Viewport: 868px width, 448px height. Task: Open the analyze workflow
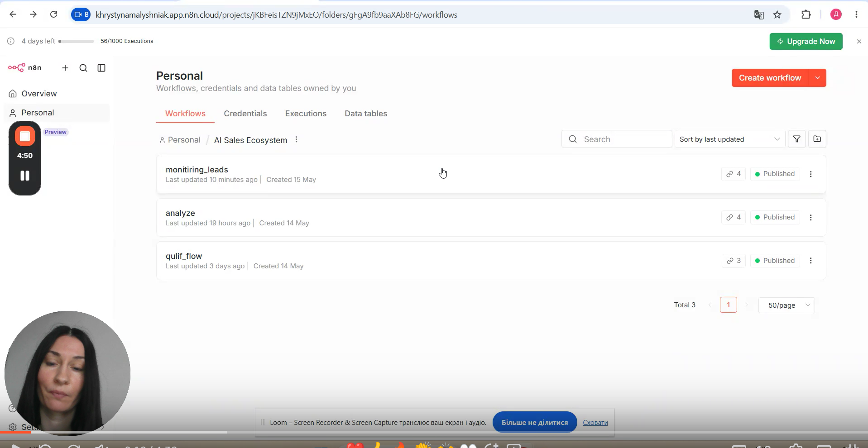[491, 218]
